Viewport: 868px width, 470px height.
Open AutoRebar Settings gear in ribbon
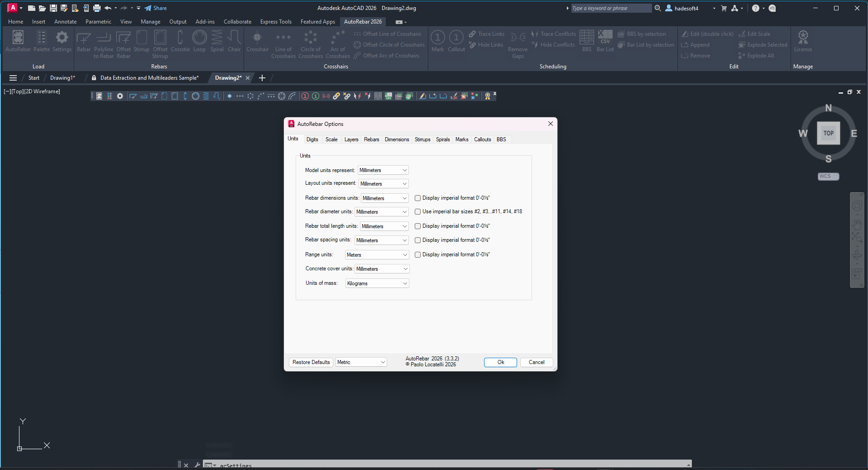pyautogui.click(x=62, y=41)
